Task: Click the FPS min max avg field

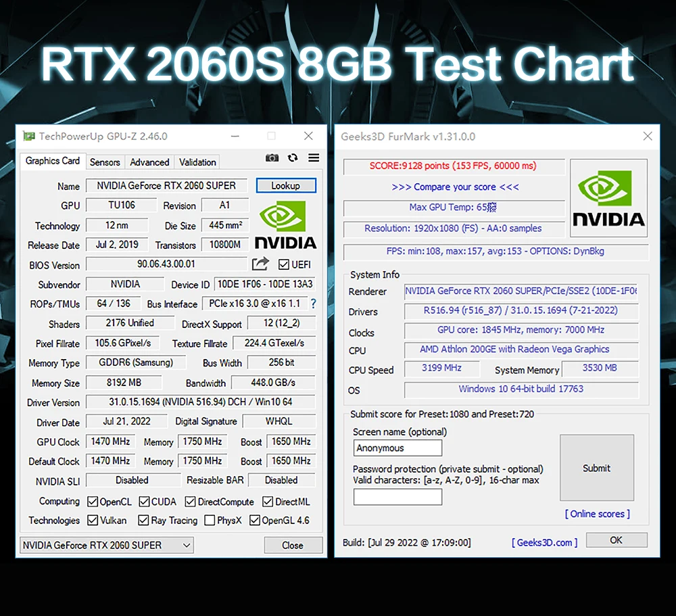Action: tap(496, 251)
